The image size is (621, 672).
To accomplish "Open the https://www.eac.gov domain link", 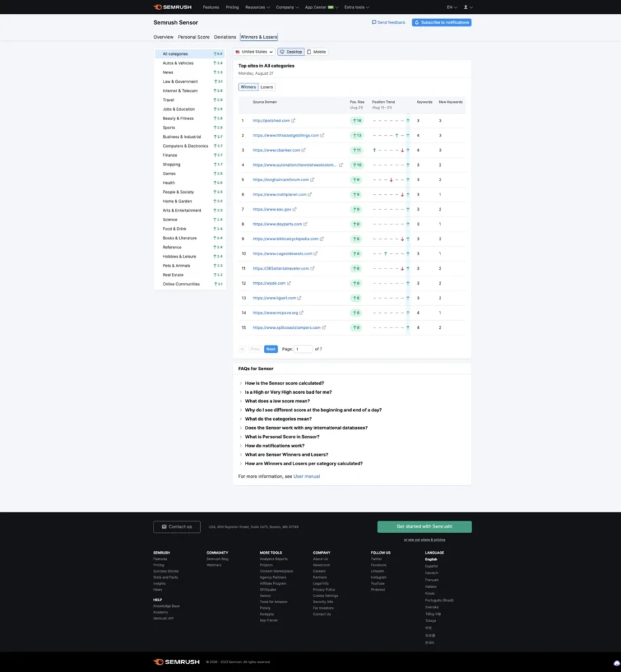I will tap(272, 209).
